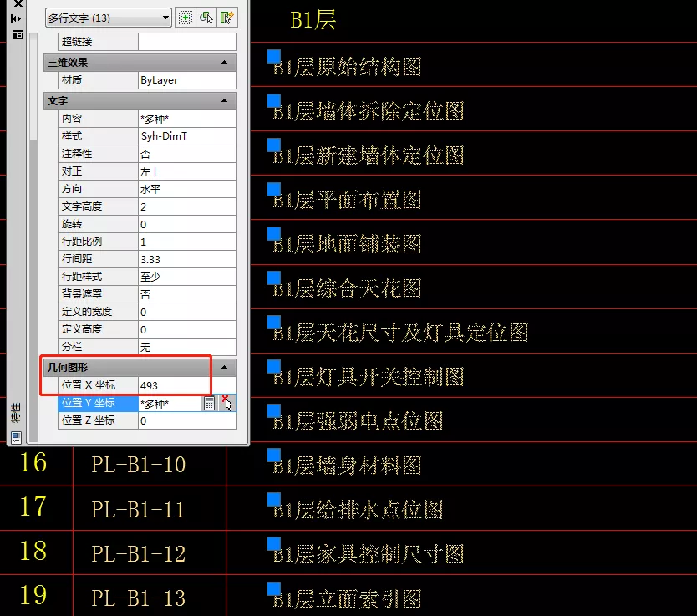
Task: Change the 注释性 value 否
Action: tap(187, 154)
